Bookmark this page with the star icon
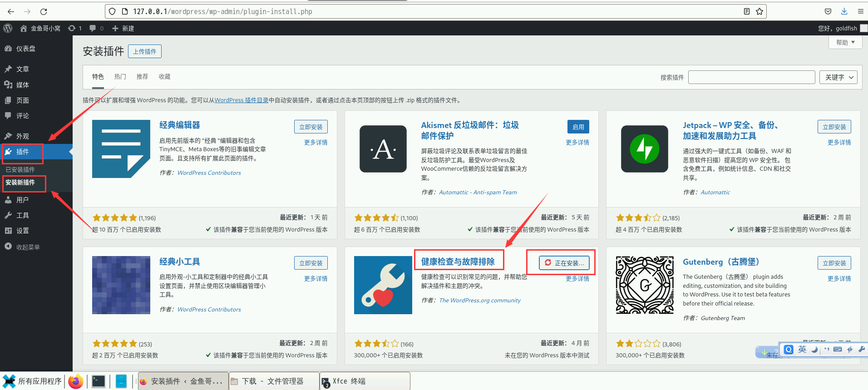The image size is (868, 390). pos(759,11)
